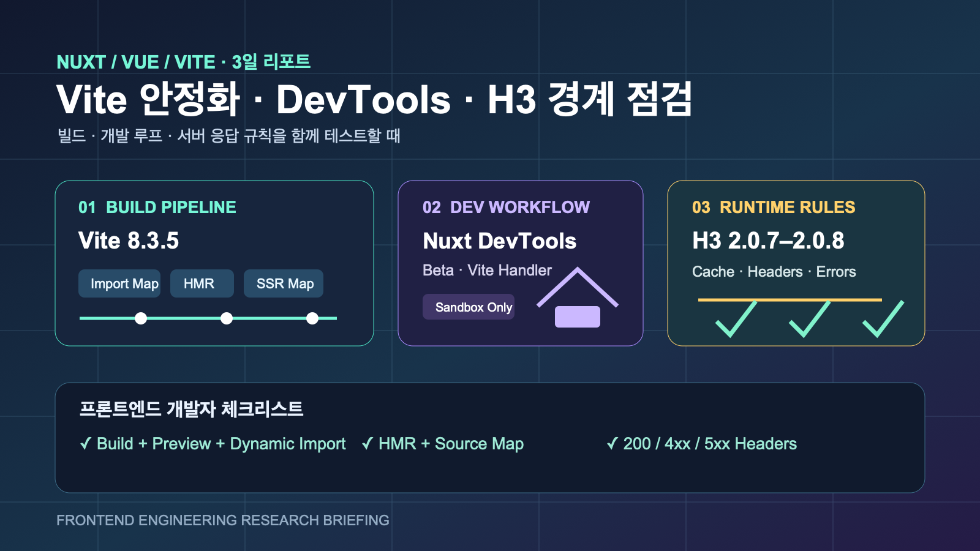Click the 01 BUILD PIPELINE label

pyautogui.click(x=157, y=207)
